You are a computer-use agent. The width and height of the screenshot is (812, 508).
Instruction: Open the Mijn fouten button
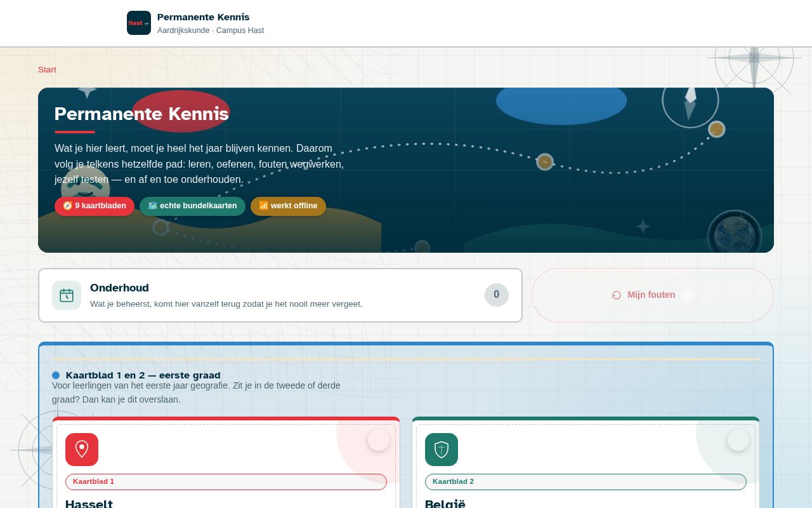click(x=653, y=295)
